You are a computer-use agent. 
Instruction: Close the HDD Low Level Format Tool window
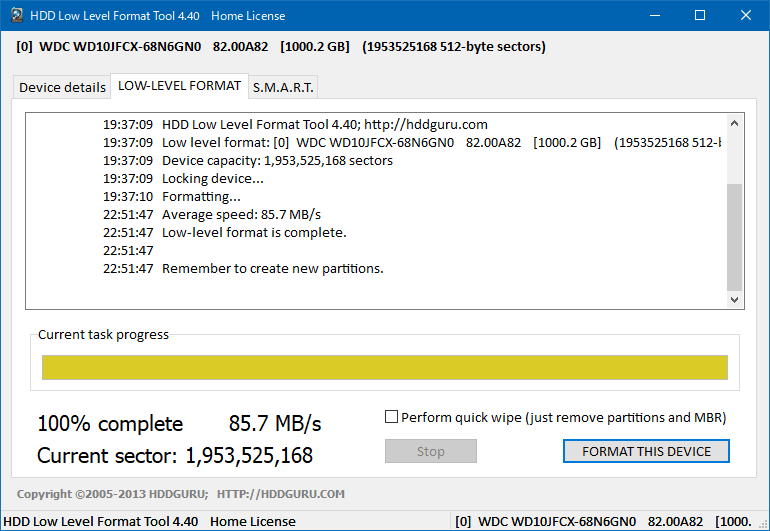pos(745,15)
